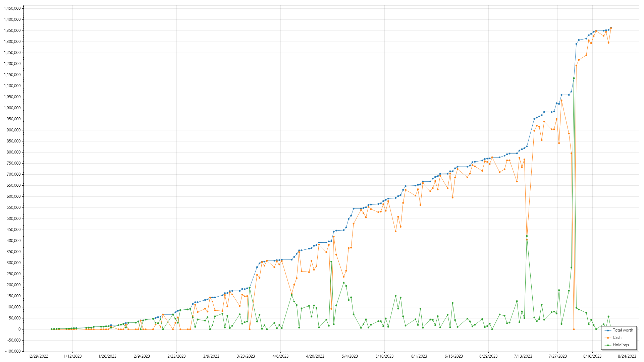This screenshot has height=362, width=644.
Task: Click the 1,250,000 y-axis label
Action: (12, 53)
